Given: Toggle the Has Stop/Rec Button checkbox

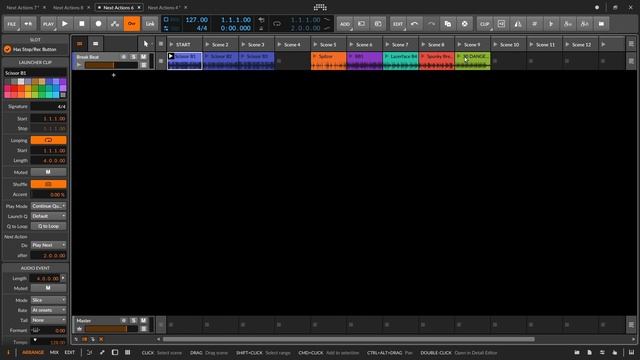Looking at the screenshot, I should pyautogui.click(x=7, y=49).
